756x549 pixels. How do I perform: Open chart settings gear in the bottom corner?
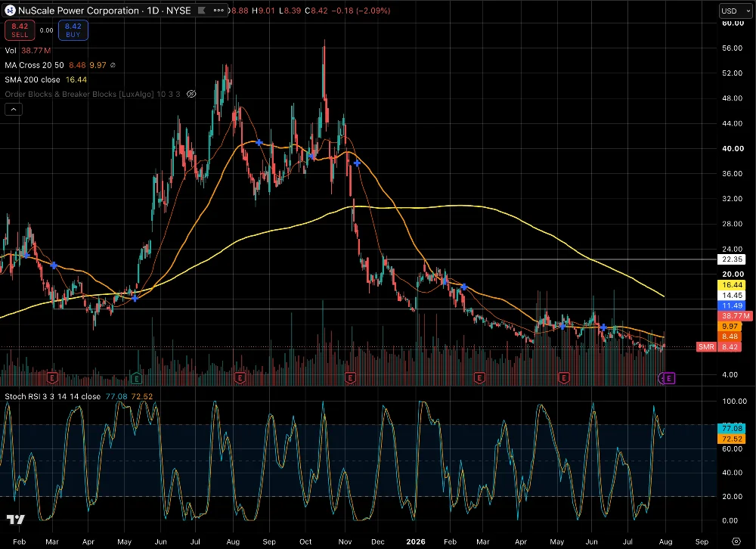click(x=736, y=541)
